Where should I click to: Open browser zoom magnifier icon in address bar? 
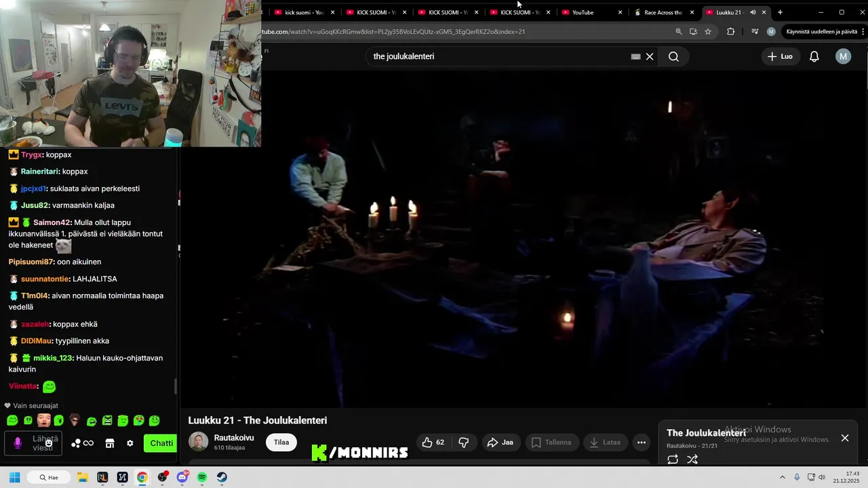pyautogui.click(x=679, y=31)
